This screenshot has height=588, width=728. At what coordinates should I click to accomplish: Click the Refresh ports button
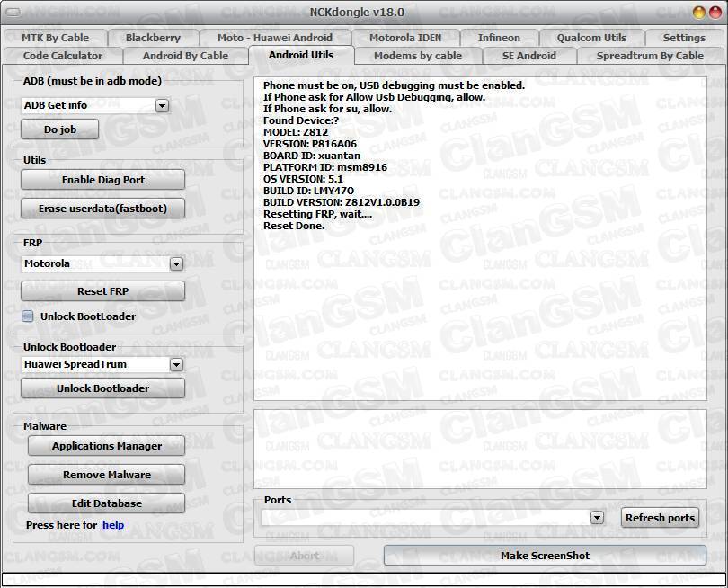click(660, 518)
